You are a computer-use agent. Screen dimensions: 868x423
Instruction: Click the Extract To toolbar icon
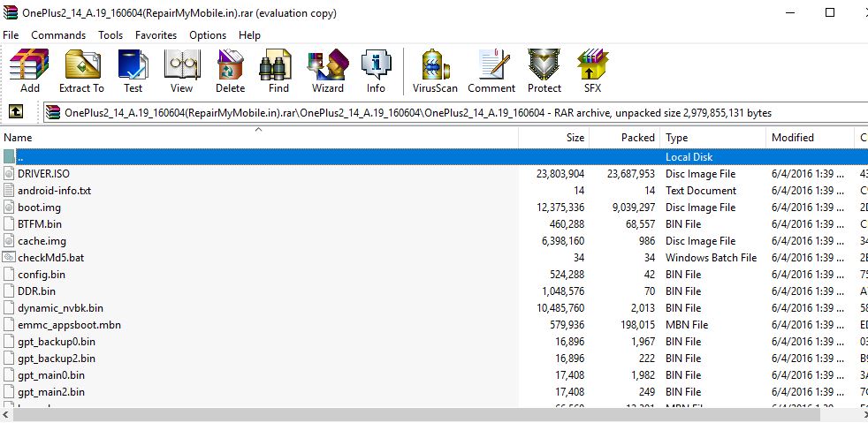81,71
